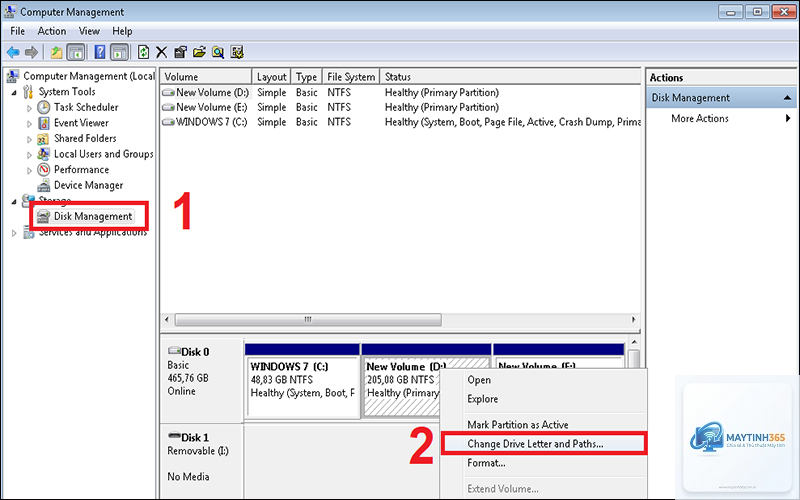The height and width of the screenshot is (500, 800).
Task: Click the Refresh toolbar icon
Action: pyautogui.click(x=143, y=52)
